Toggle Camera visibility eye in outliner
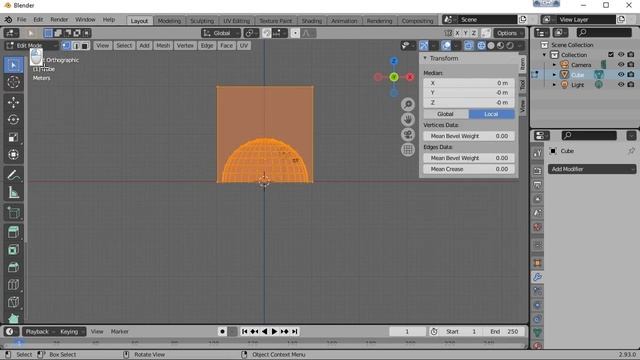This screenshot has height=360, width=640. [x=621, y=64]
